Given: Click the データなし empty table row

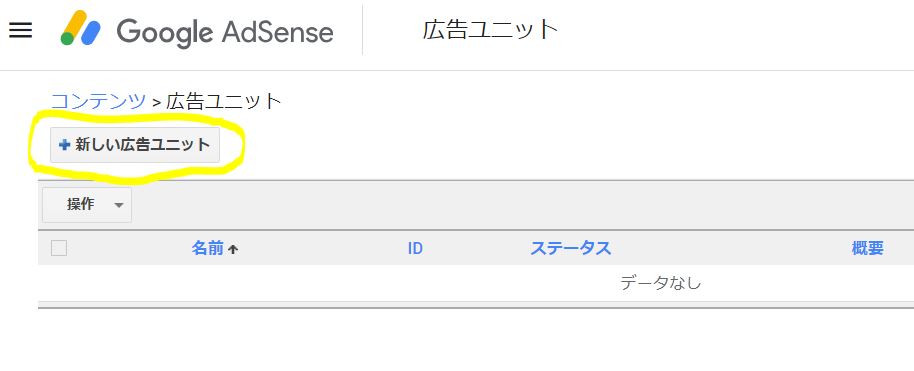Looking at the screenshot, I should click(x=476, y=284).
